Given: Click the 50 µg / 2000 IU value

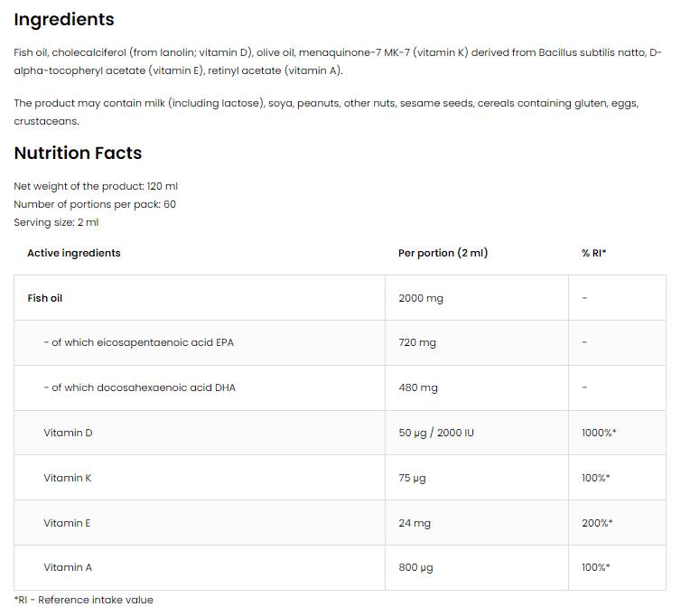Looking at the screenshot, I should [436, 433].
